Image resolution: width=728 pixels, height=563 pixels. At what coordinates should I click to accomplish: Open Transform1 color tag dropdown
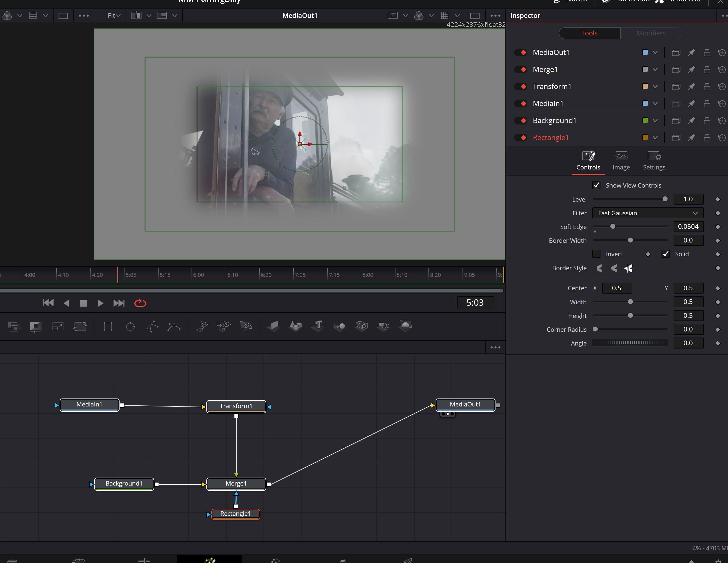655,86
